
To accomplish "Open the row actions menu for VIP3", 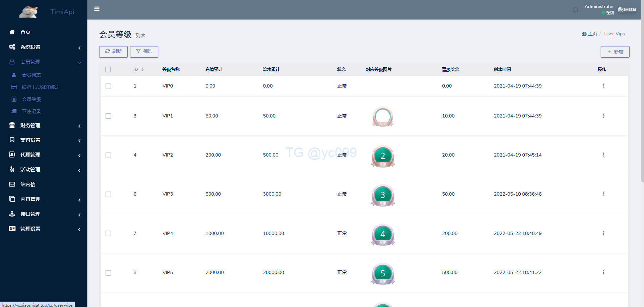I will (x=603, y=194).
